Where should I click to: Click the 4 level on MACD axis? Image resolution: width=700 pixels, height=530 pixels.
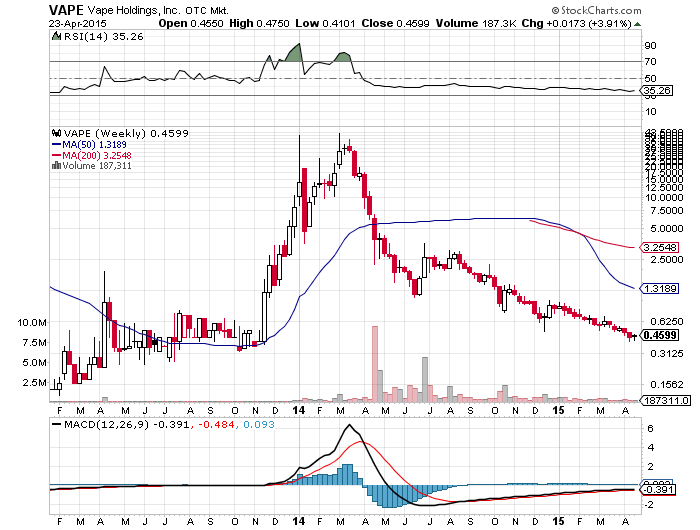point(650,447)
